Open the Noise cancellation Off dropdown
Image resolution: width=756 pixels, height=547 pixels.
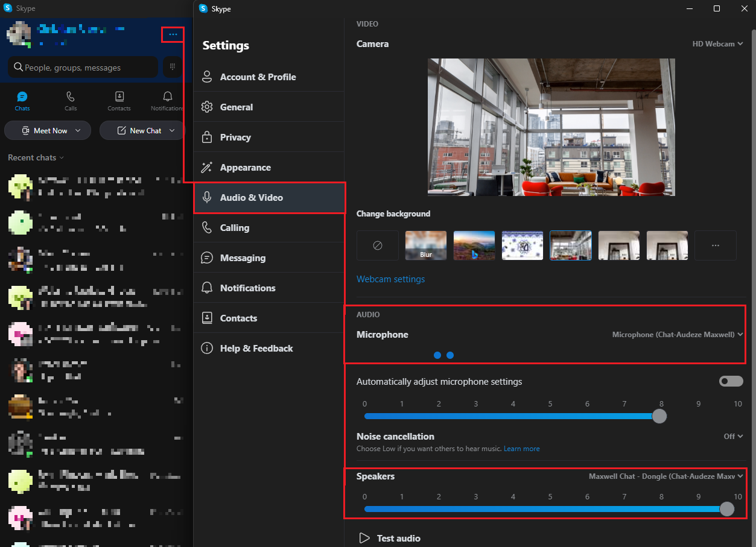click(x=733, y=437)
